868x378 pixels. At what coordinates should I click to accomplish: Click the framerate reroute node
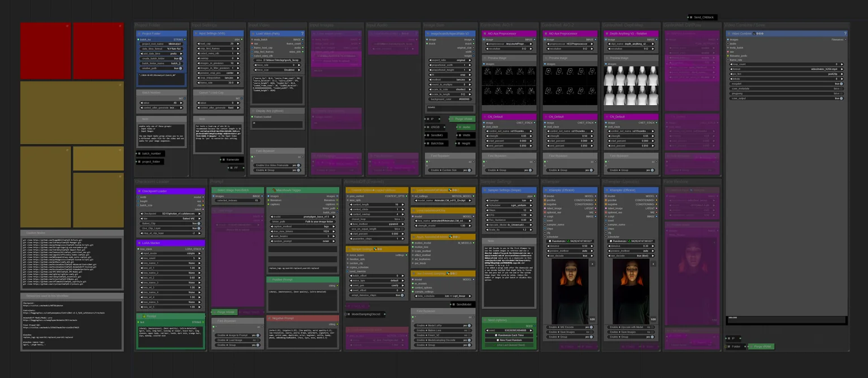pyautogui.click(x=231, y=159)
